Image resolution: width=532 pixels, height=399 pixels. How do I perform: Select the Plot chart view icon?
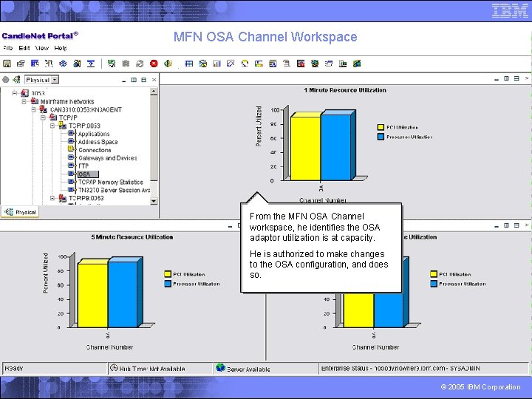pos(231,64)
